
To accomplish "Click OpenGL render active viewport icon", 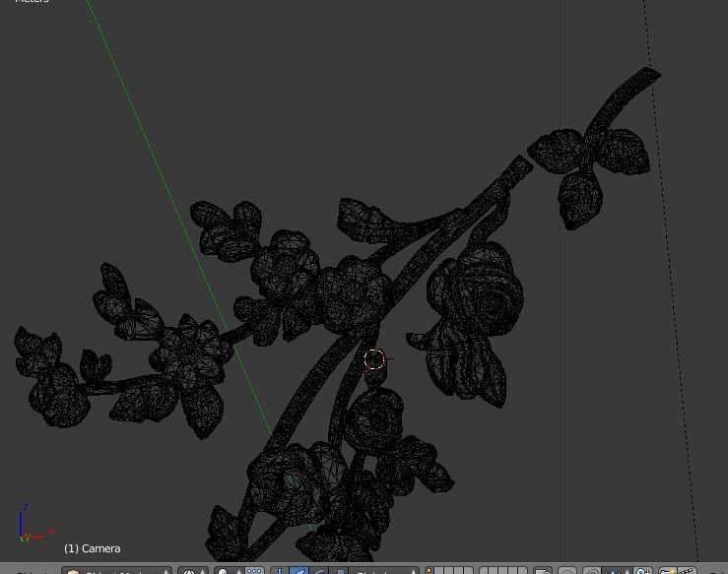I will 668,571.
